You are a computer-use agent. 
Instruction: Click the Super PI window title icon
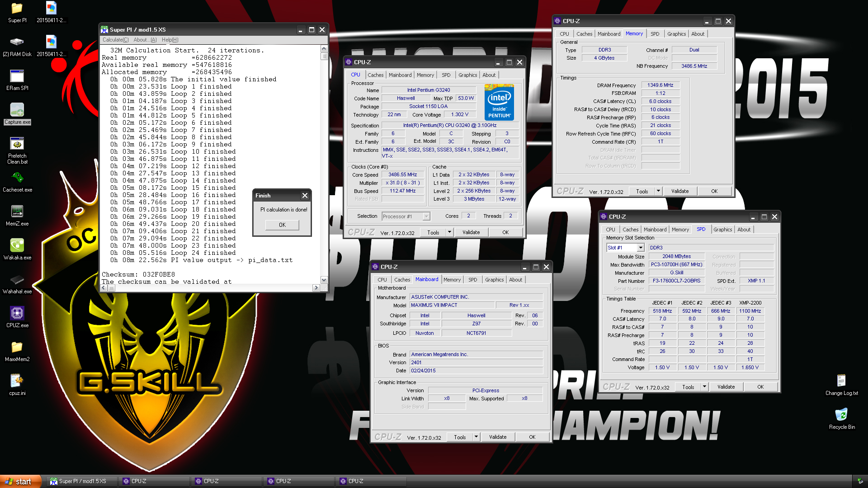click(104, 30)
